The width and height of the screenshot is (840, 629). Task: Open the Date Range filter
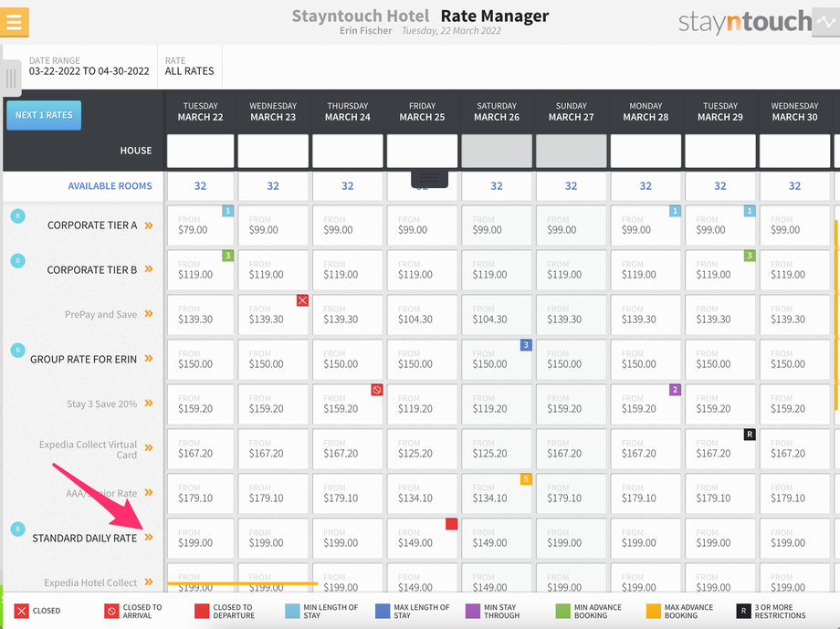(89, 66)
